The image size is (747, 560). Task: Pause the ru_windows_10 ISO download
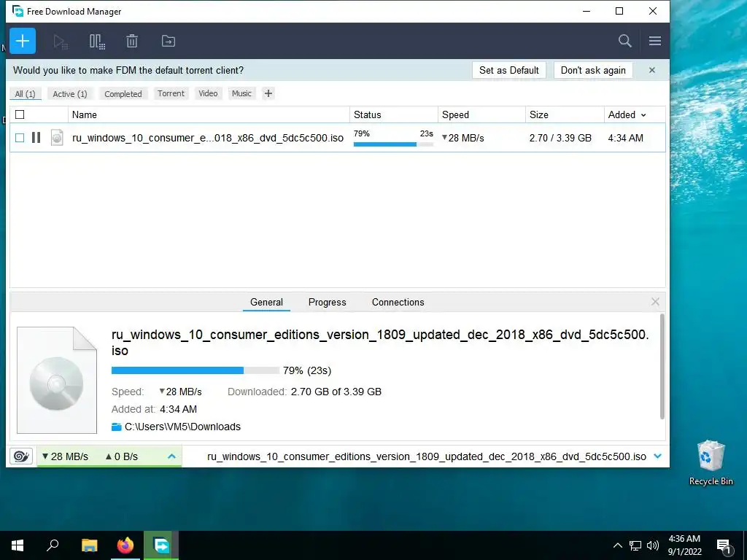point(36,138)
